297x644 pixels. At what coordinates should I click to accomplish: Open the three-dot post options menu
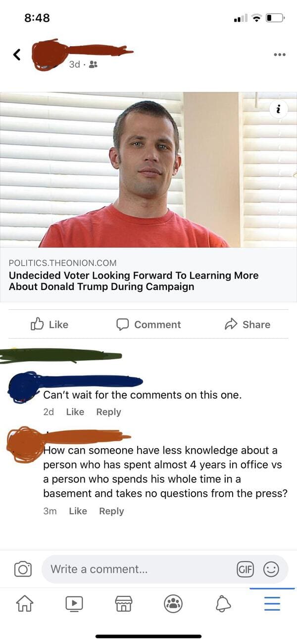(280, 54)
